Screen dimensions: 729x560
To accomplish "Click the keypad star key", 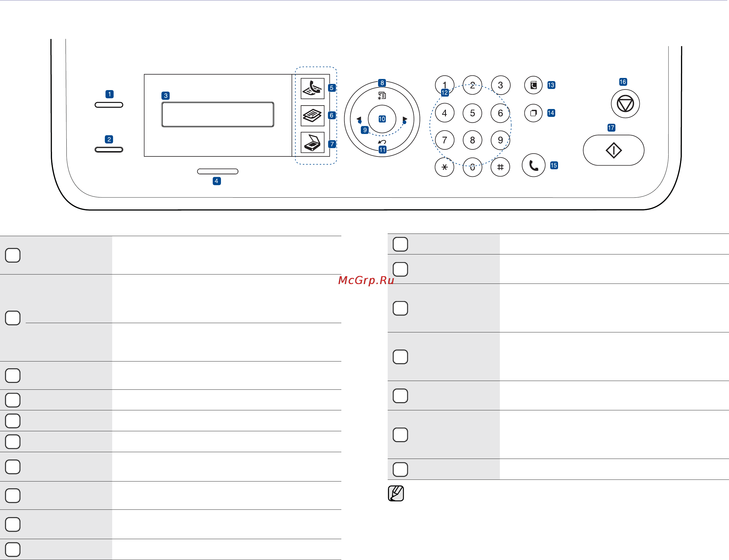I will pos(444,167).
